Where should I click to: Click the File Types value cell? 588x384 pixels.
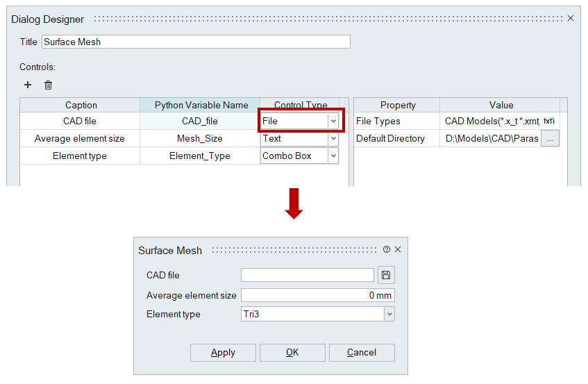[492, 122]
